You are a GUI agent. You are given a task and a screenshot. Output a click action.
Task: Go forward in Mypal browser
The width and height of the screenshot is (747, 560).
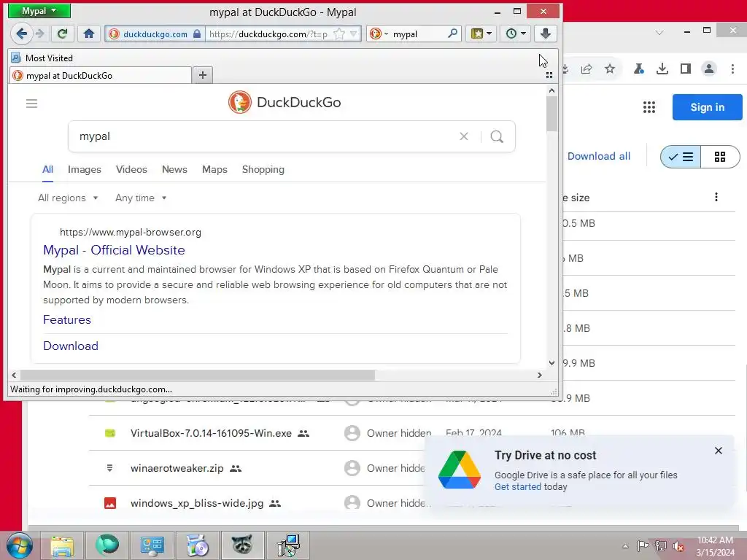pos(40,34)
